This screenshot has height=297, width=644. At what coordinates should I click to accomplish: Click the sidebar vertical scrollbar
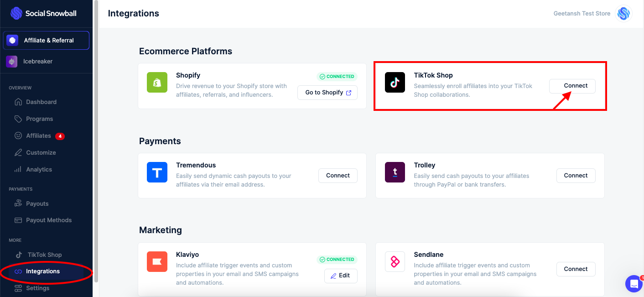[x=96, y=141]
